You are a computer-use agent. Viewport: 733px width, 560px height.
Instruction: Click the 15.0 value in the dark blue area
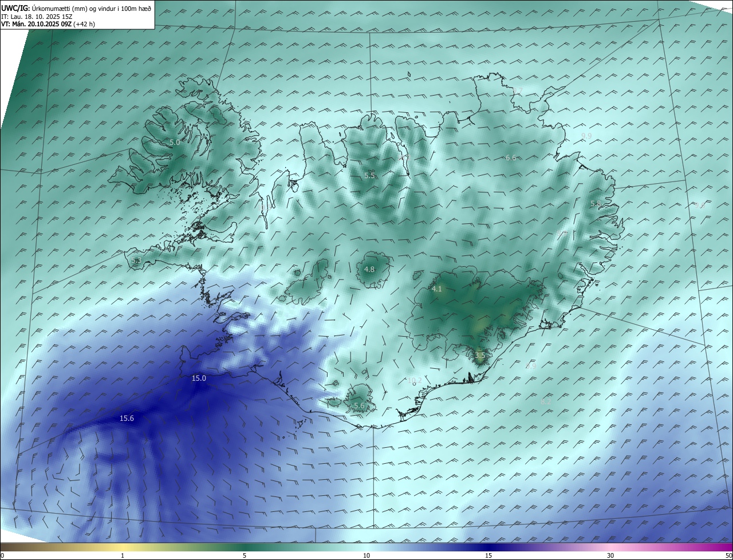(199, 378)
